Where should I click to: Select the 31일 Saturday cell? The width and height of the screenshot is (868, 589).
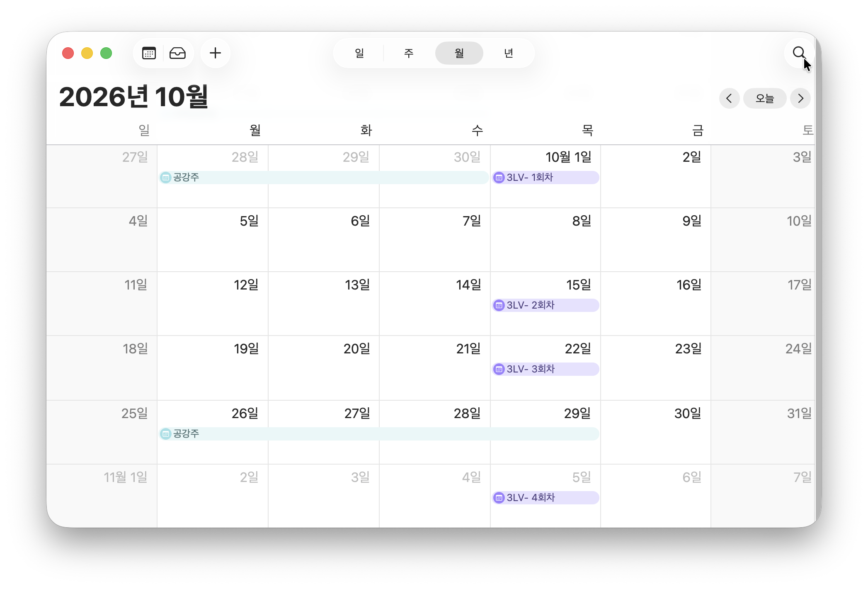click(763, 432)
